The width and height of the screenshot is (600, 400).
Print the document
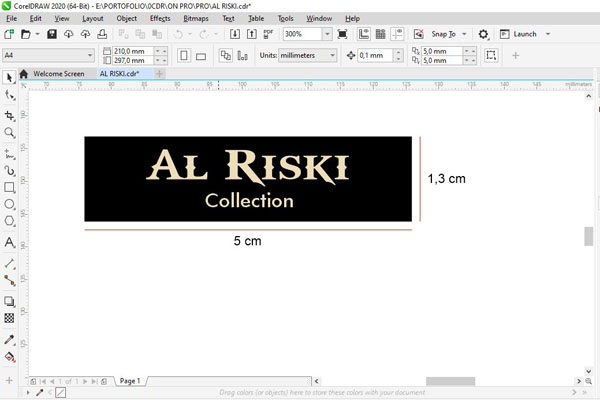tap(102, 34)
